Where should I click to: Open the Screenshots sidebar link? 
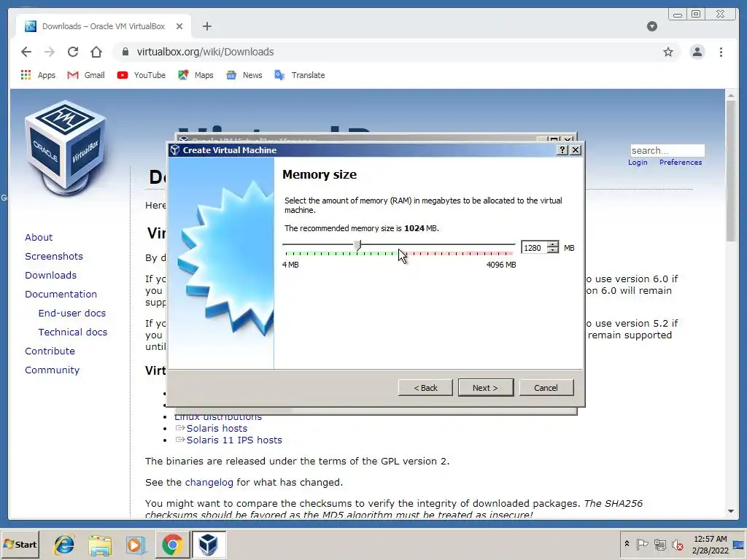[54, 256]
